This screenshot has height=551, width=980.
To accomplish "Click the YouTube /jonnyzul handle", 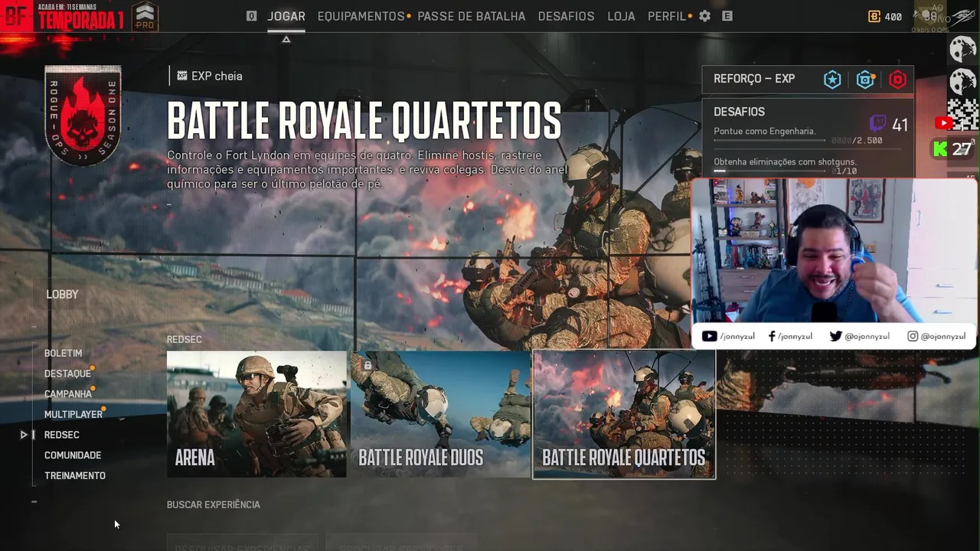I will click(728, 336).
